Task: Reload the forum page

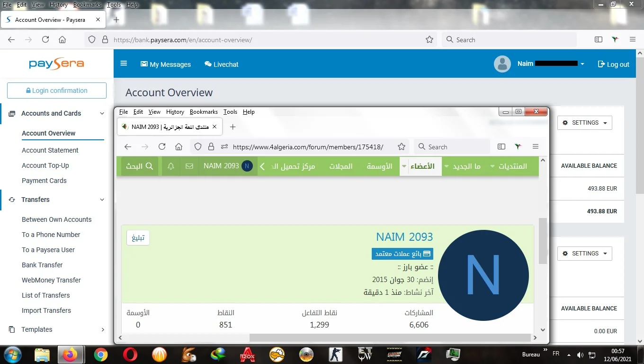Action: point(162,147)
